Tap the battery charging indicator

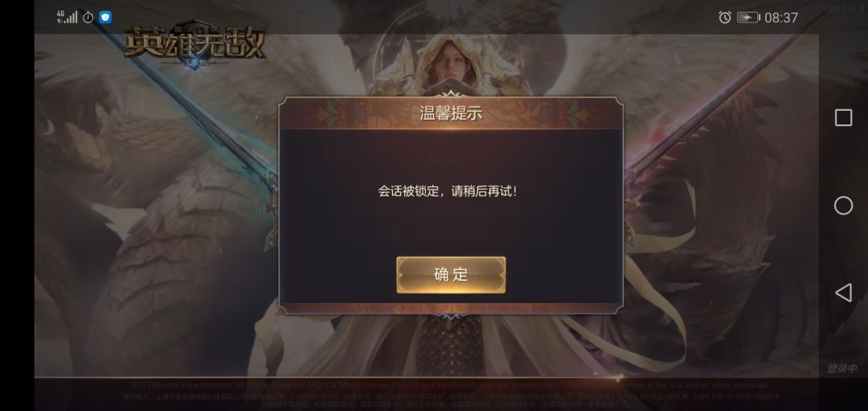click(x=748, y=18)
